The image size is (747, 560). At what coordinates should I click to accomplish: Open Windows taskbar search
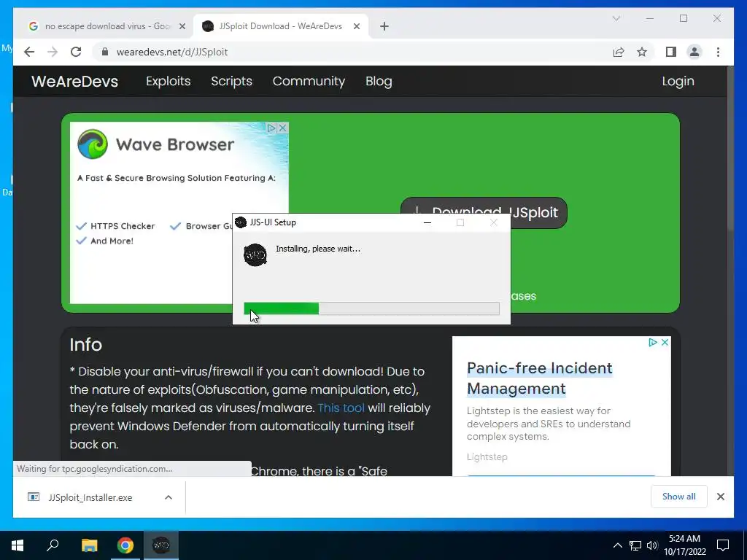tap(53, 545)
